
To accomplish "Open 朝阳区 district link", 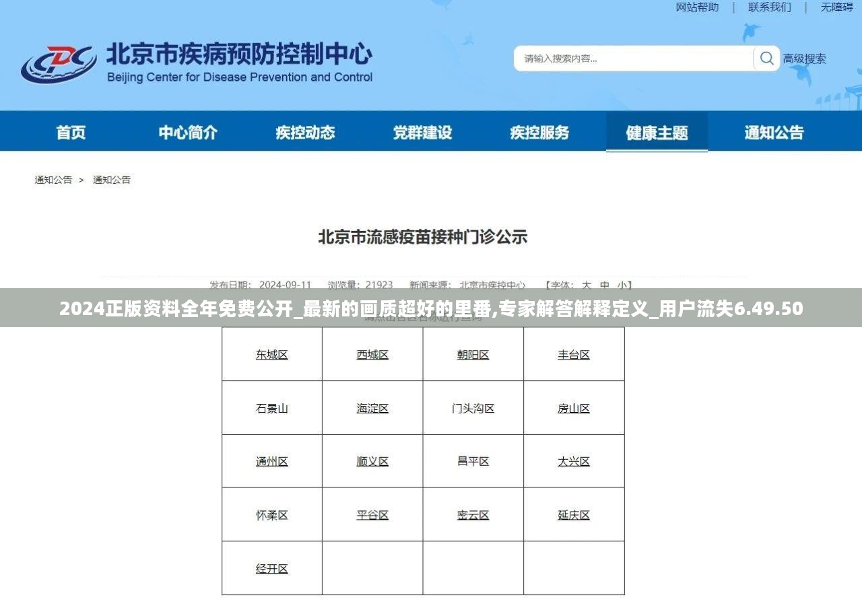I will 473,355.
